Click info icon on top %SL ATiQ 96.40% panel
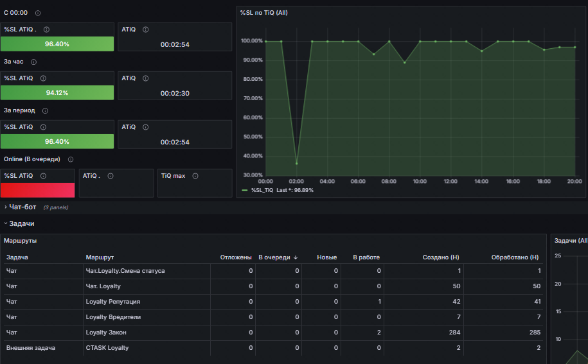588x364 pixels. pos(46,30)
